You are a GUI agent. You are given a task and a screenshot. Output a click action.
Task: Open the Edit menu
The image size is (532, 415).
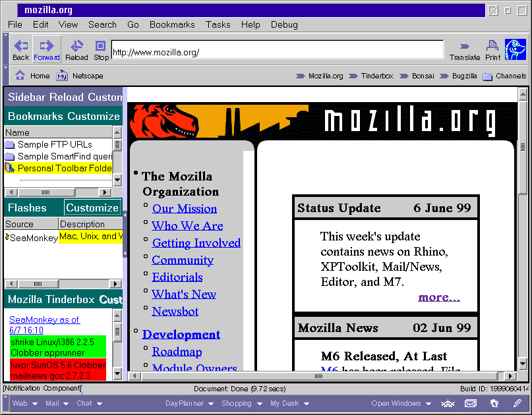pyautogui.click(x=40, y=25)
